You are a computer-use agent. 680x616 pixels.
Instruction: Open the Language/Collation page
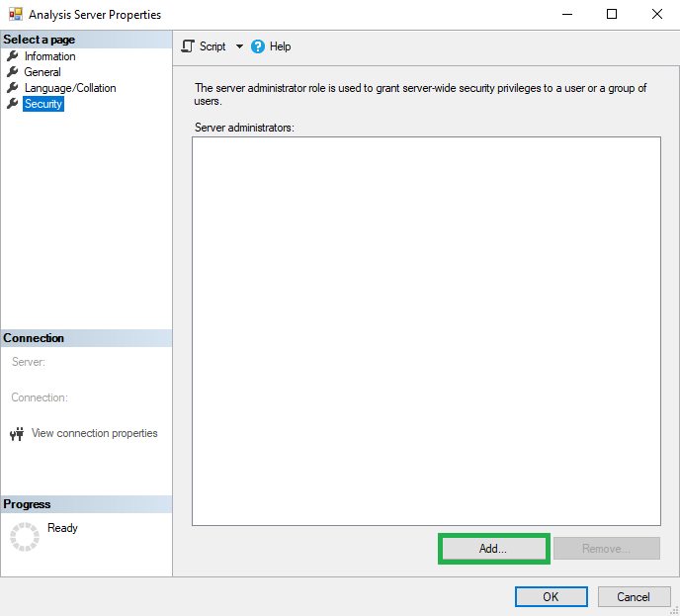coord(70,88)
